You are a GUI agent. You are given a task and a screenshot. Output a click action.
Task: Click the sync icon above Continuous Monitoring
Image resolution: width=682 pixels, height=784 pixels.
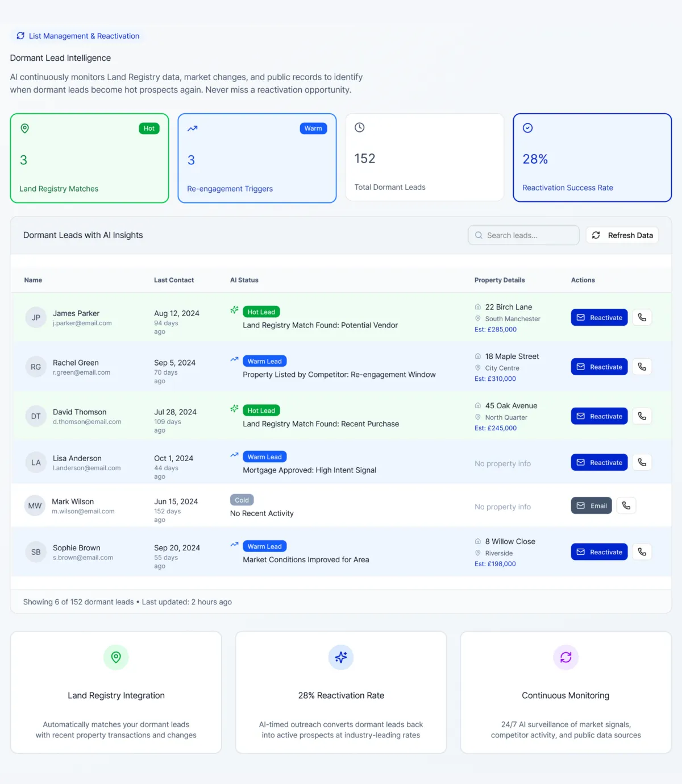(x=565, y=657)
